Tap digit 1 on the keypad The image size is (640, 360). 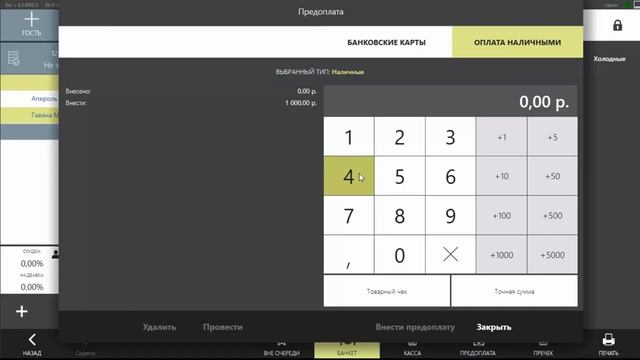coord(349,137)
